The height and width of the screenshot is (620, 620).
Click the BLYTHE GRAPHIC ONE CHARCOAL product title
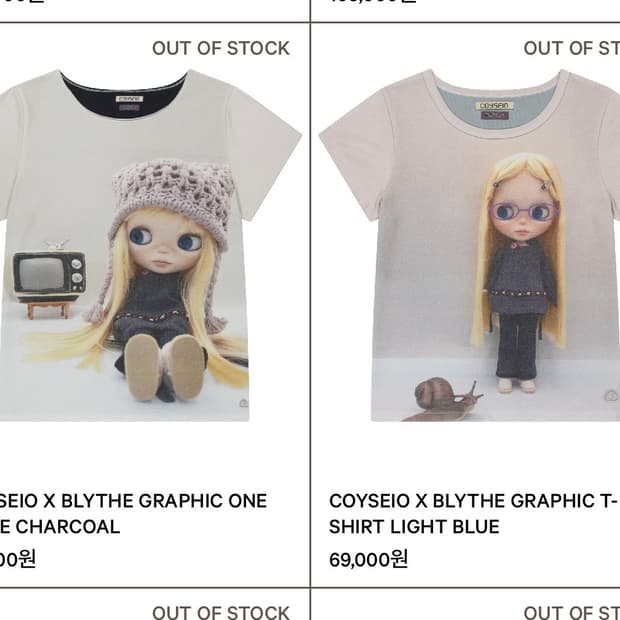tap(133, 514)
